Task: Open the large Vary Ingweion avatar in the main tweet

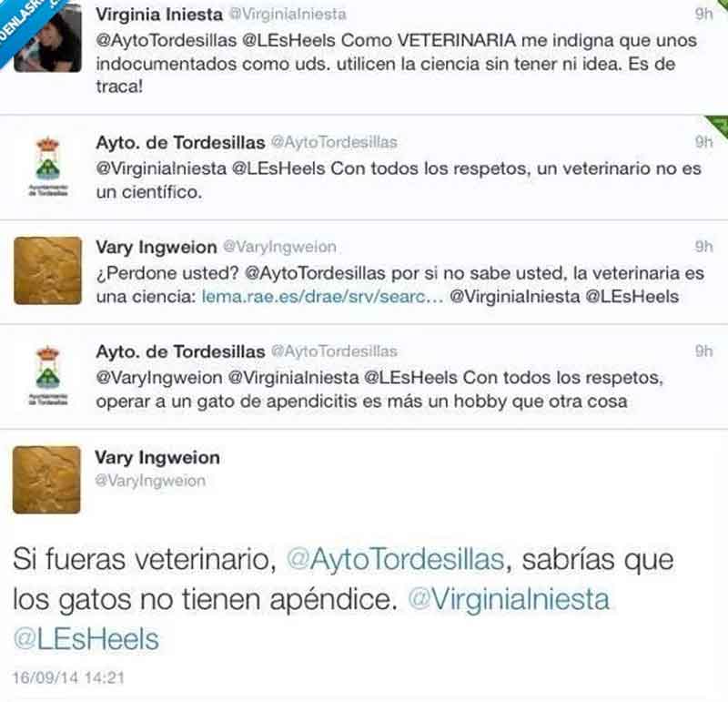Action: pos(46,480)
